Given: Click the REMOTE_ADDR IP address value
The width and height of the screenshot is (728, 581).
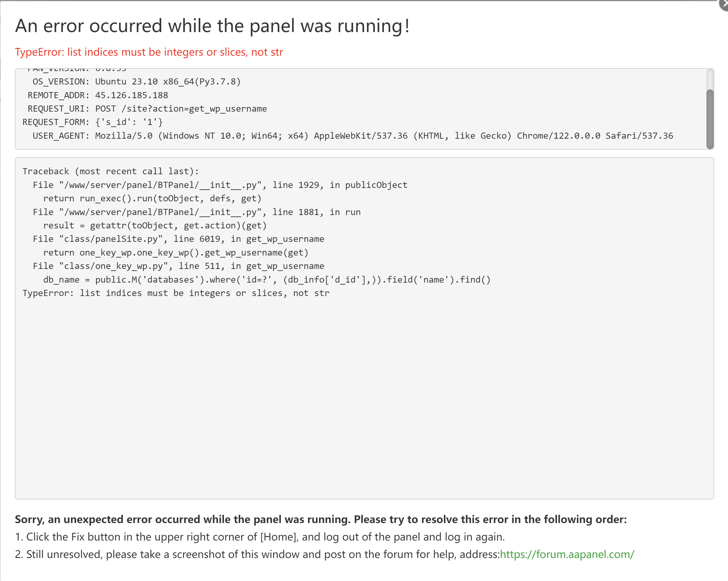Looking at the screenshot, I should [x=131, y=95].
